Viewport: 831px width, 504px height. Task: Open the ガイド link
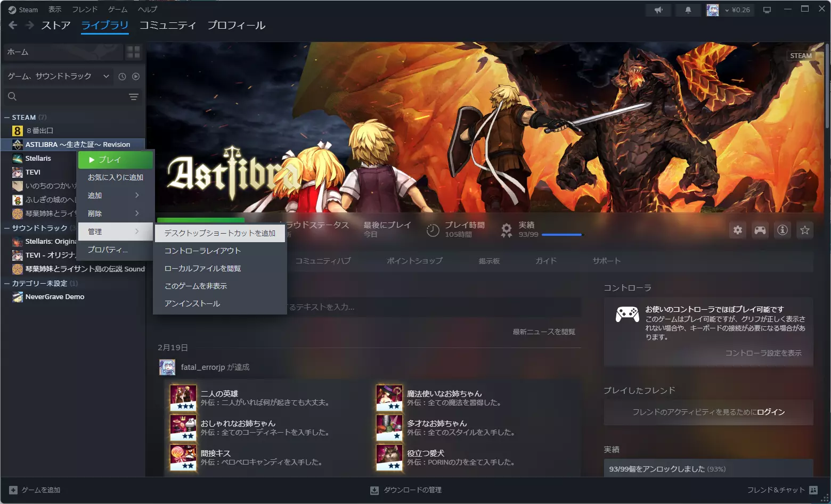[x=546, y=261]
